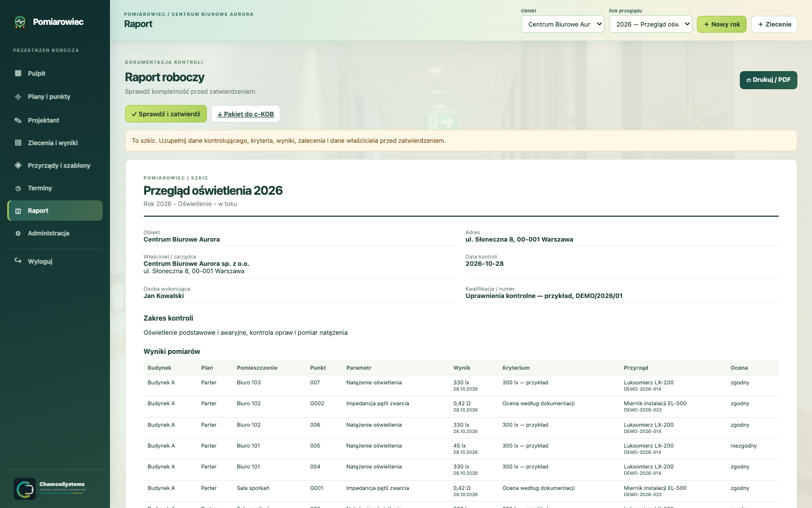Image resolution: width=812 pixels, height=508 pixels.
Task: Click the Terminy clock icon
Action: pyautogui.click(x=18, y=188)
